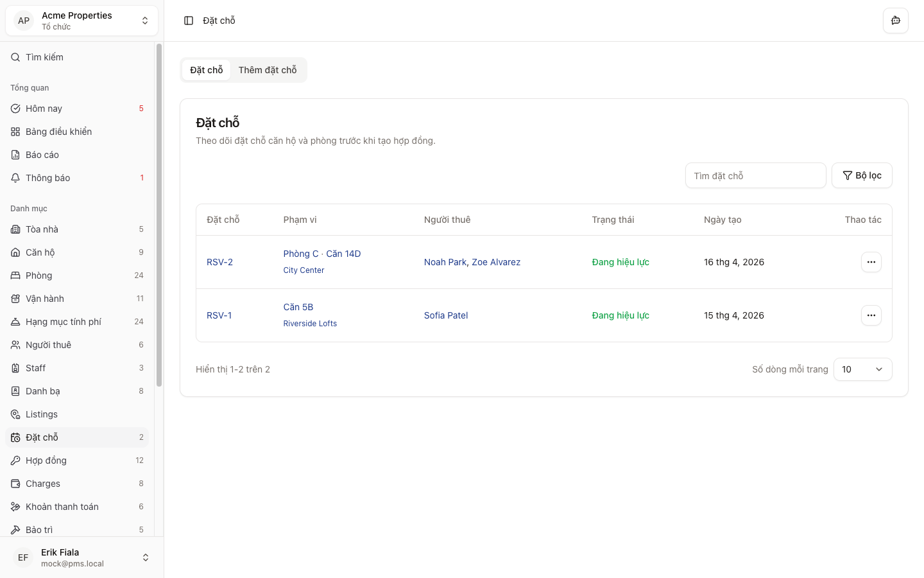Expand Acme Properties organization switcher
The height and width of the screenshot is (578, 924).
(x=81, y=21)
